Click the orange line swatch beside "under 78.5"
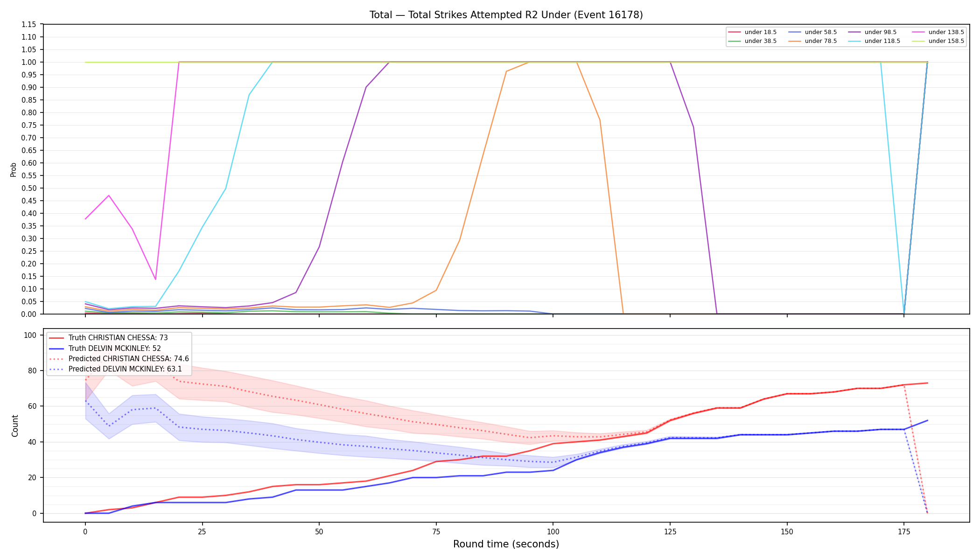 pos(795,41)
